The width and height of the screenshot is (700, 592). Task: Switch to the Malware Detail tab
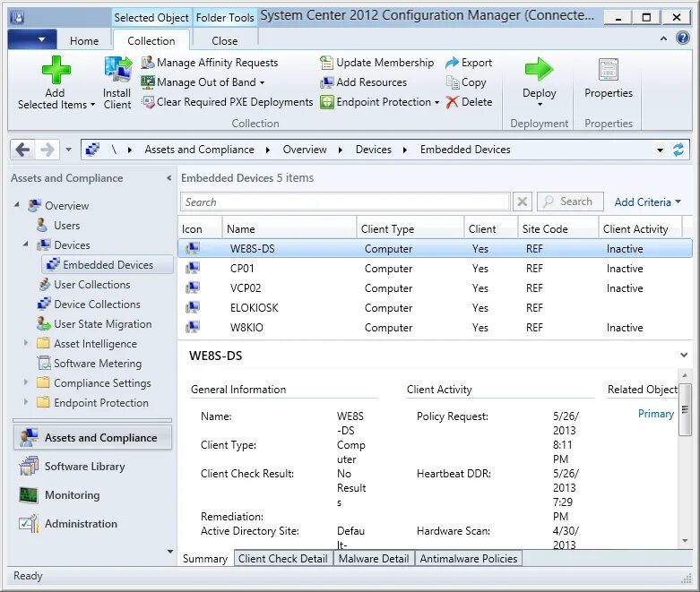pyautogui.click(x=374, y=559)
